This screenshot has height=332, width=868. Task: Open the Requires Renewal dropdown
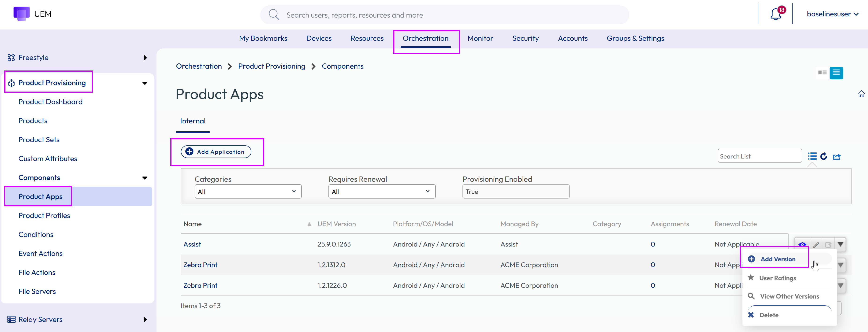click(x=382, y=191)
